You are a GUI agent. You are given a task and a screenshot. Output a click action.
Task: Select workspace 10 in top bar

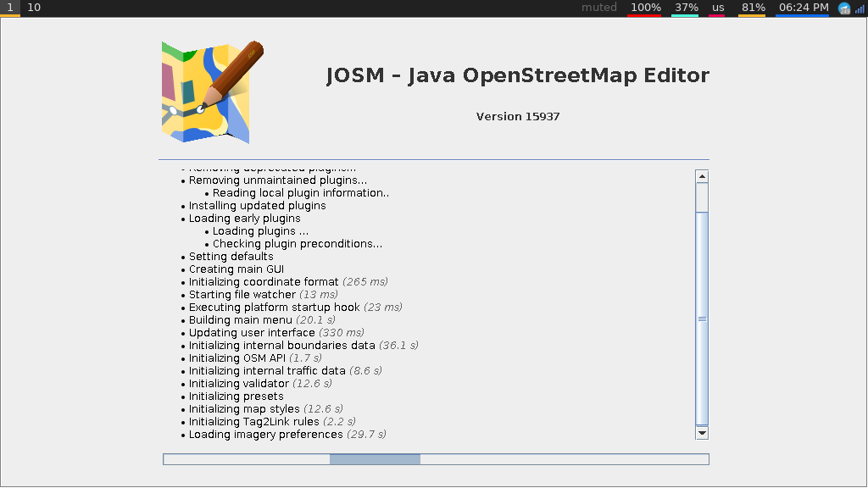tap(34, 8)
